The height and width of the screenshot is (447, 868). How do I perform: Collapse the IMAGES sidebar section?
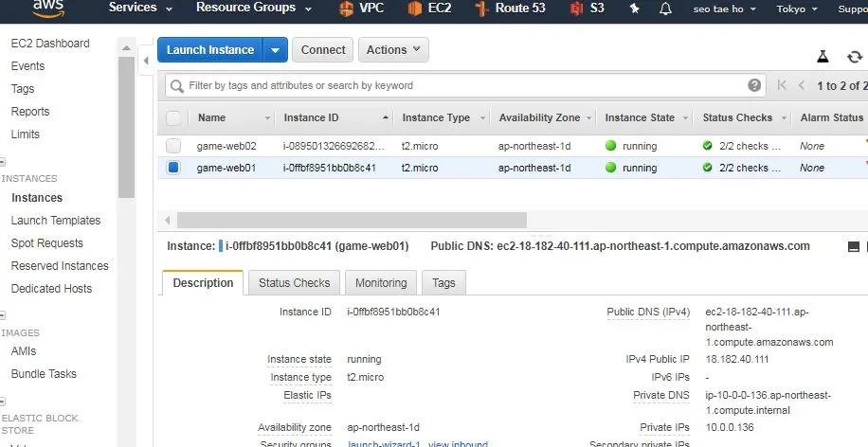[x=2, y=316]
